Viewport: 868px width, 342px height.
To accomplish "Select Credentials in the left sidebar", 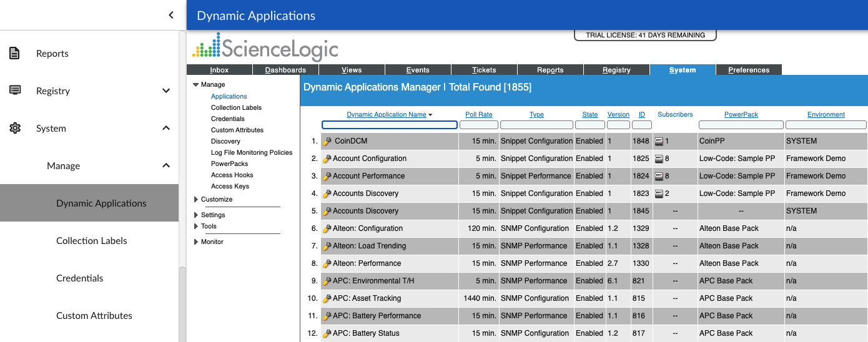I will pos(80,278).
